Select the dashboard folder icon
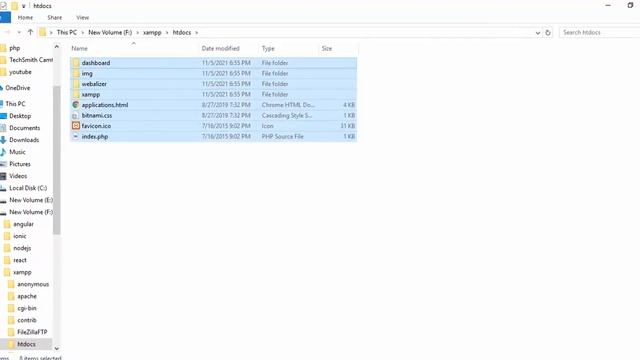 tap(76, 63)
